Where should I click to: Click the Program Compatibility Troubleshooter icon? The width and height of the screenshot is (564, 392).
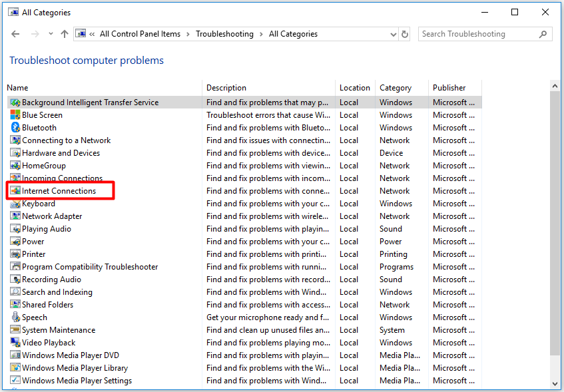click(15, 267)
